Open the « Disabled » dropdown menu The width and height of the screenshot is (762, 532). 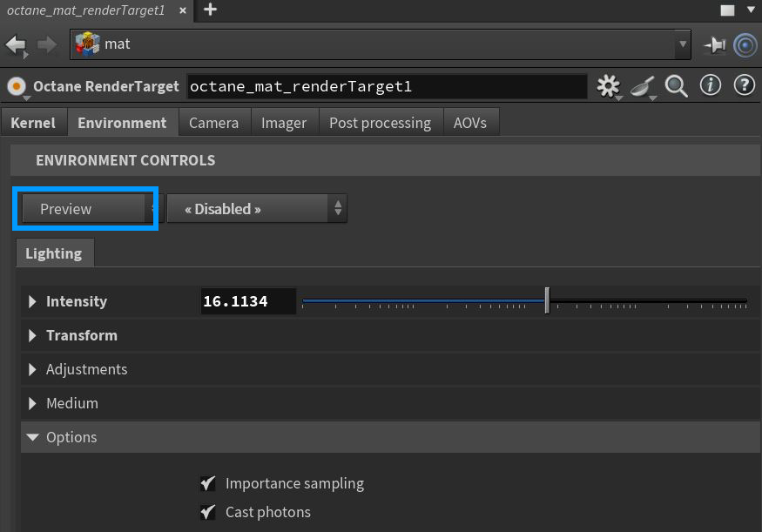click(x=256, y=209)
